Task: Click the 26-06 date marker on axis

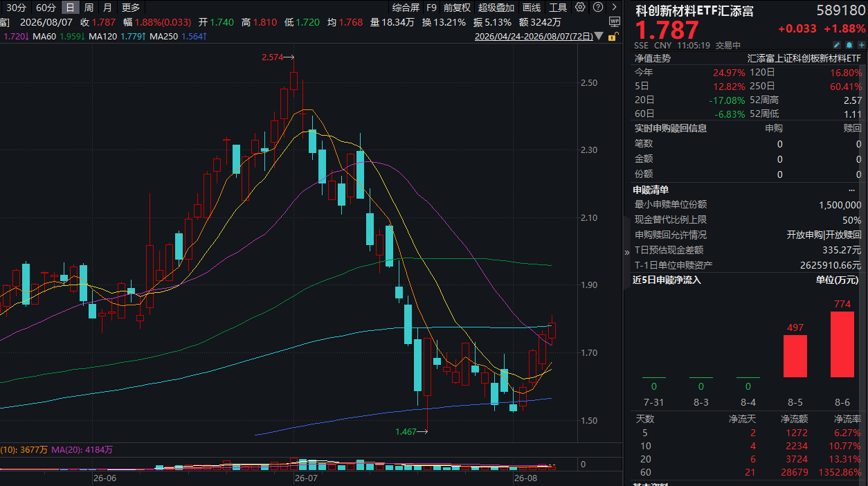Action: pyautogui.click(x=105, y=478)
